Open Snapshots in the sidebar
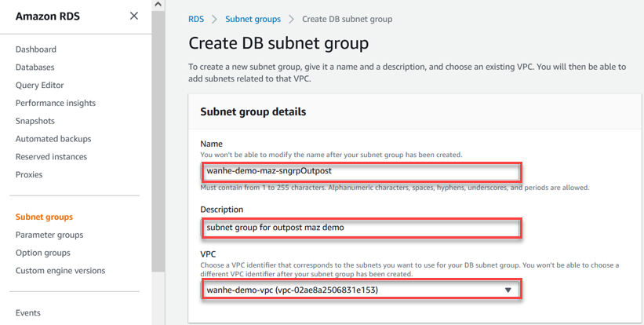Image resolution: width=644 pixels, height=325 pixels. click(x=35, y=121)
